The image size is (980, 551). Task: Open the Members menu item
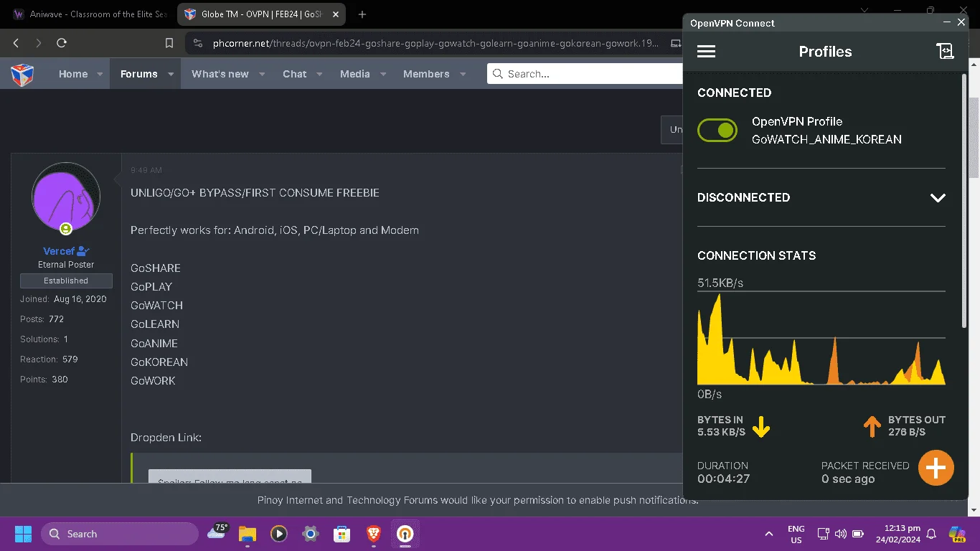click(426, 74)
